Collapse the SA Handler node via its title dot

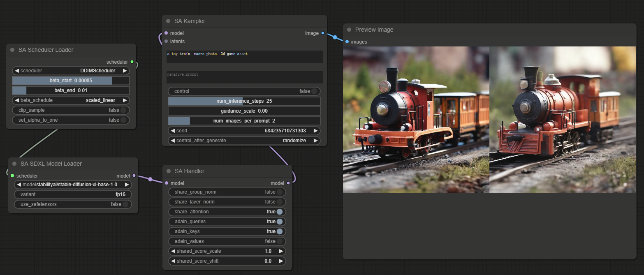click(x=169, y=171)
